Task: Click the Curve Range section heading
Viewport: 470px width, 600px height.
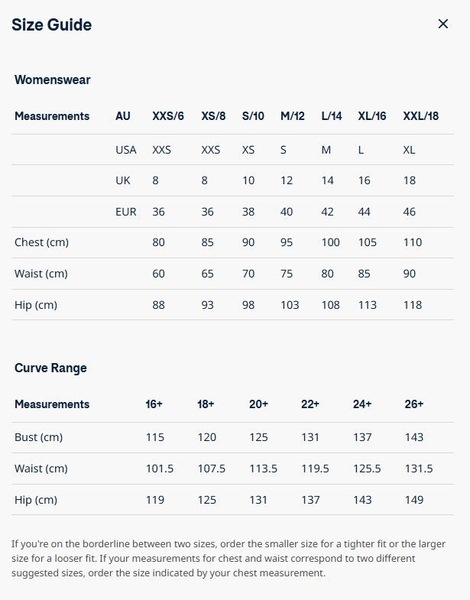Action: point(51,368)
